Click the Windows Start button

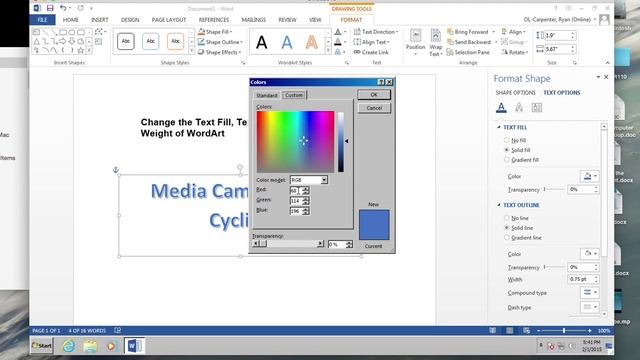[x=42, y=346]
